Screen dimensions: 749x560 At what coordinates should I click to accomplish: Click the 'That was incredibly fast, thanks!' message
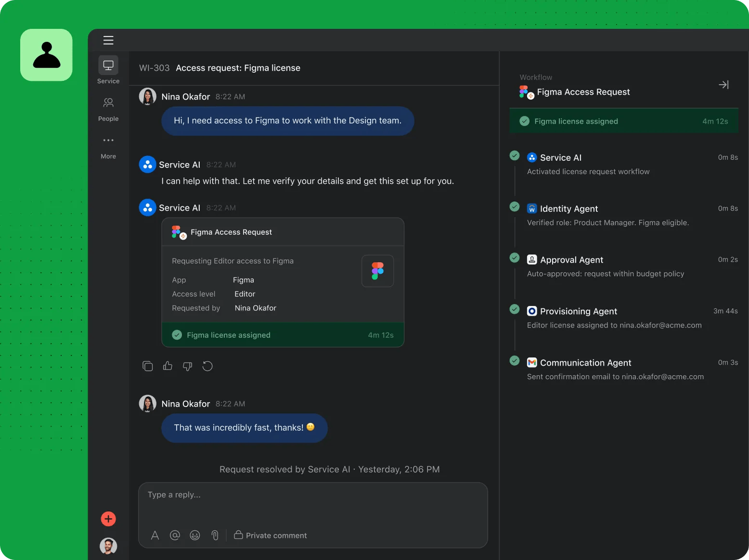(x=245, y=428)
